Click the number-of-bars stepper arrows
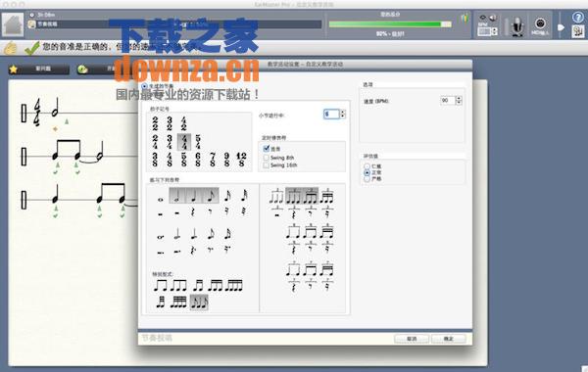 [x=342, y=114]
